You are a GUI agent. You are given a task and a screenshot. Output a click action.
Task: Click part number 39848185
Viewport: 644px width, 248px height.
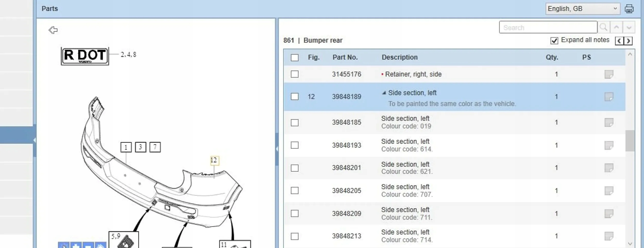(x=346, y=122)
